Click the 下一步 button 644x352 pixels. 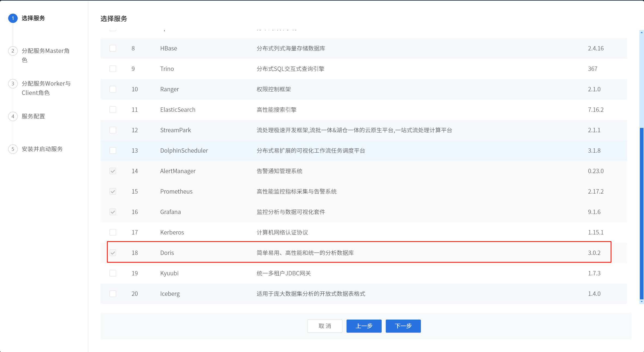tap(403, 326)
